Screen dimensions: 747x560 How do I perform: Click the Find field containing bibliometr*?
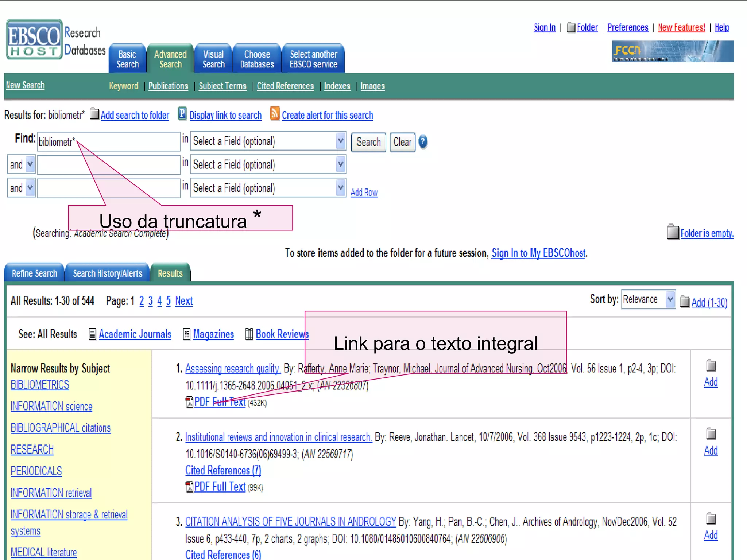[x=109, y=141]
